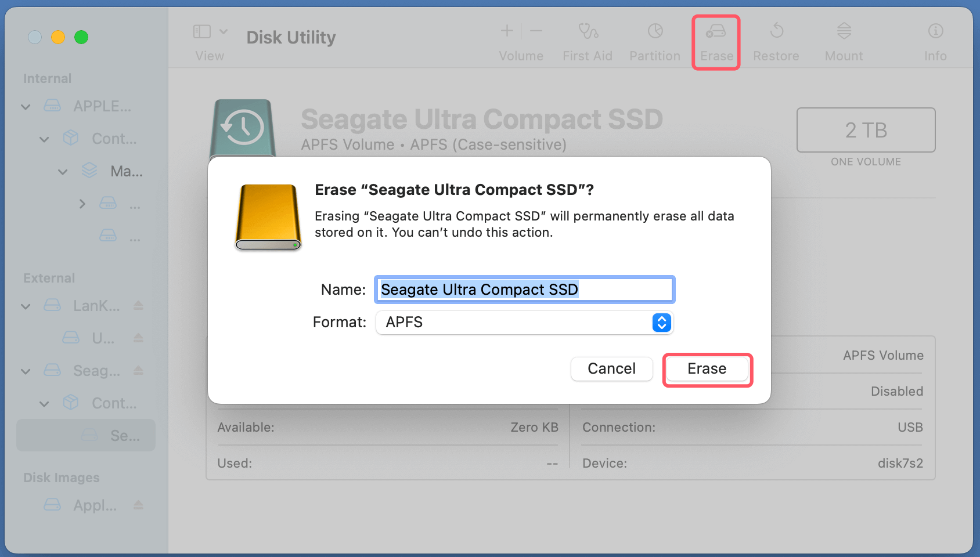Image resolution: width=980 pixels, height=557 pixels.
Task: Select the Erase toolbar icon
Action: (x=716, y=38)
